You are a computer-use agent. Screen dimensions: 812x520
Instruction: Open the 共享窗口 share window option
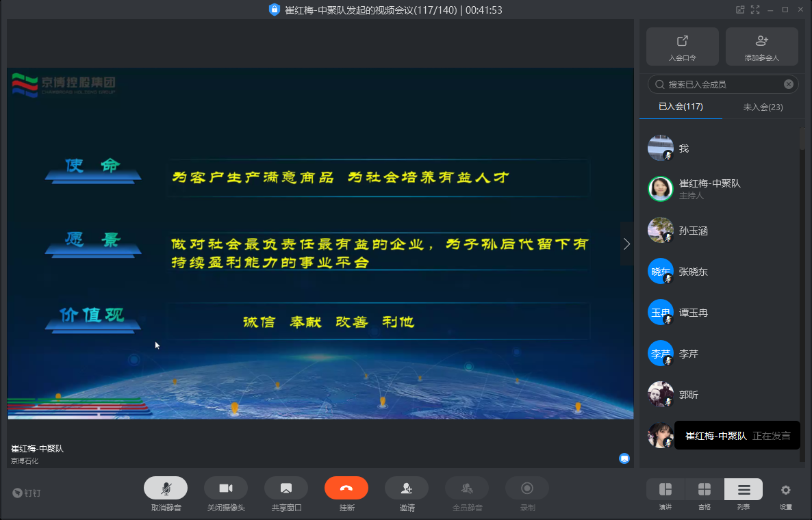click(x=286, y=488)
